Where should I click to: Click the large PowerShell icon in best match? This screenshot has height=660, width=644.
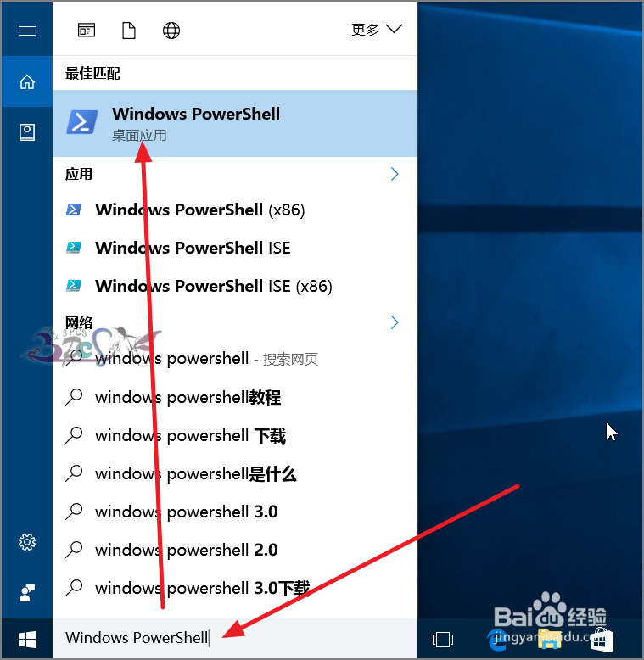point(81,122)
